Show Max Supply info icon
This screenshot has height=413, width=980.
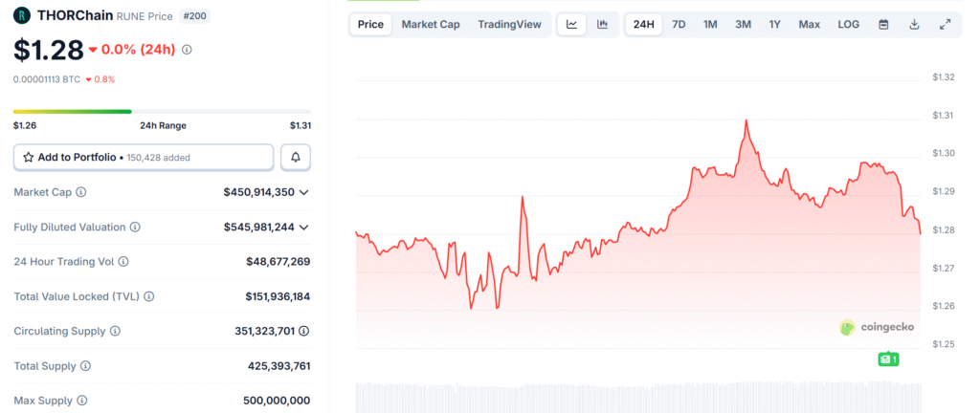[81, 401]
